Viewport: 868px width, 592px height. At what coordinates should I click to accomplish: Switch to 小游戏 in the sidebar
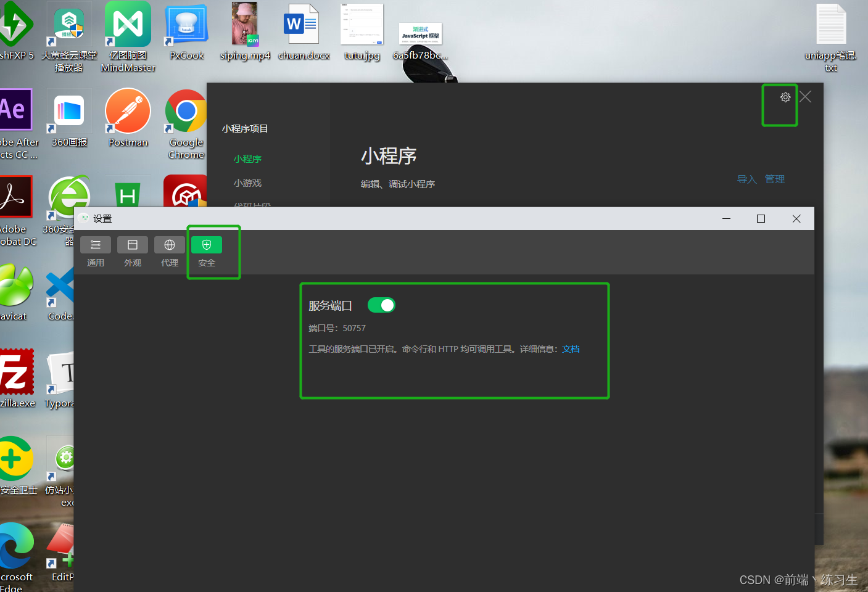click(x=247, y=183)
